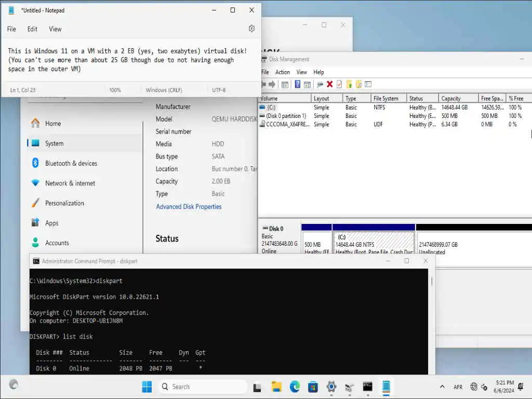Click the Disk Management taskbar icon
Image resolution: width=532 pixels, height=399 pixels.
(x=349, y=387)
